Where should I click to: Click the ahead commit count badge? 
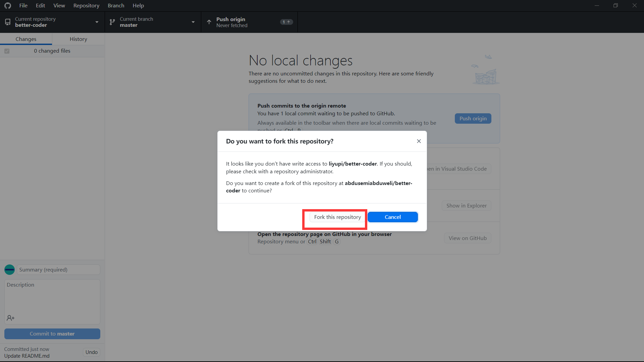(x=286, y=22)
